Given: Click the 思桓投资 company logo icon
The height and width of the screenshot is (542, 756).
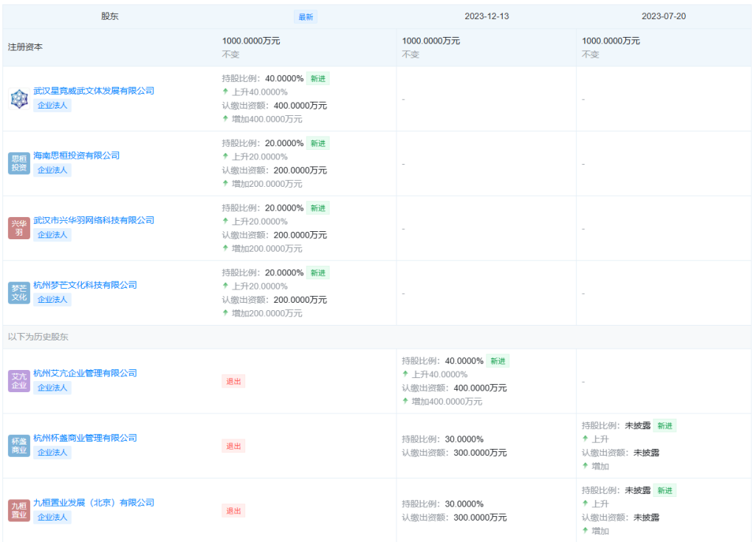Looking at the screenshot, I should pos(19,163).
